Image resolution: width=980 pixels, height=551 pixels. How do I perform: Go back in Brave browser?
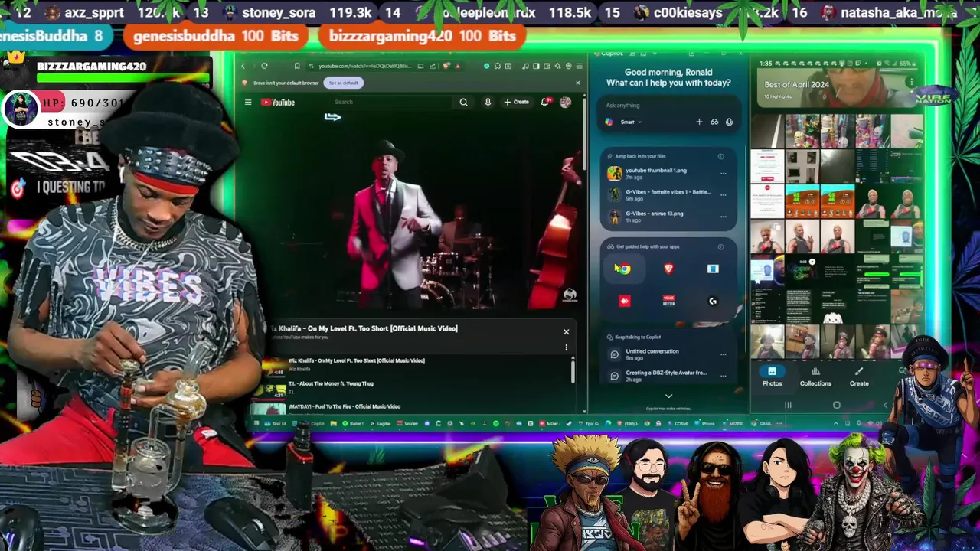point(243,66)
